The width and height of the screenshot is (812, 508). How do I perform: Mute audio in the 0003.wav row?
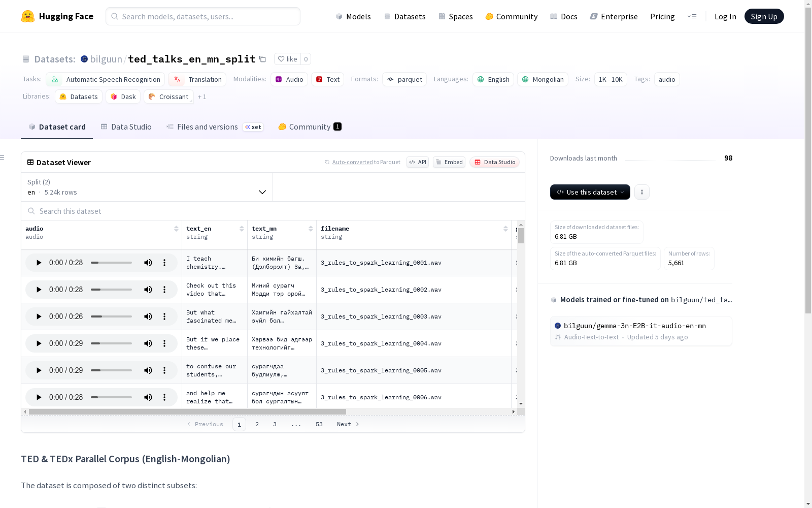148,316
